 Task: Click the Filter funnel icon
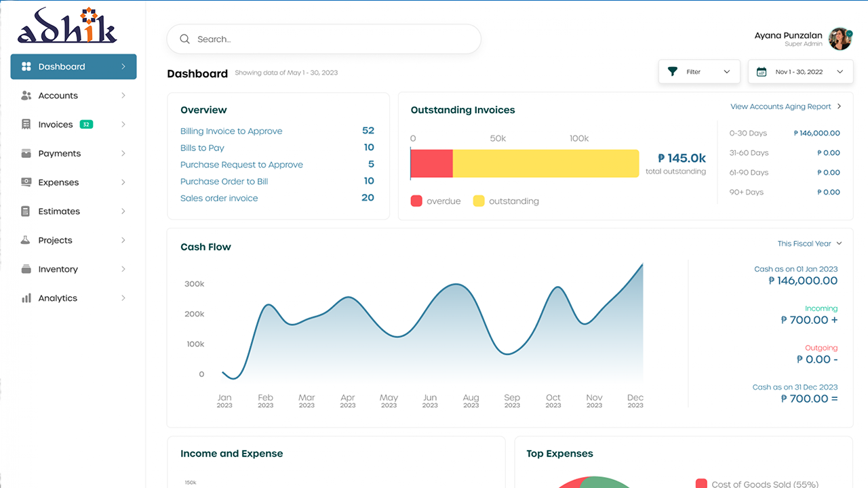tap(673, 71)
